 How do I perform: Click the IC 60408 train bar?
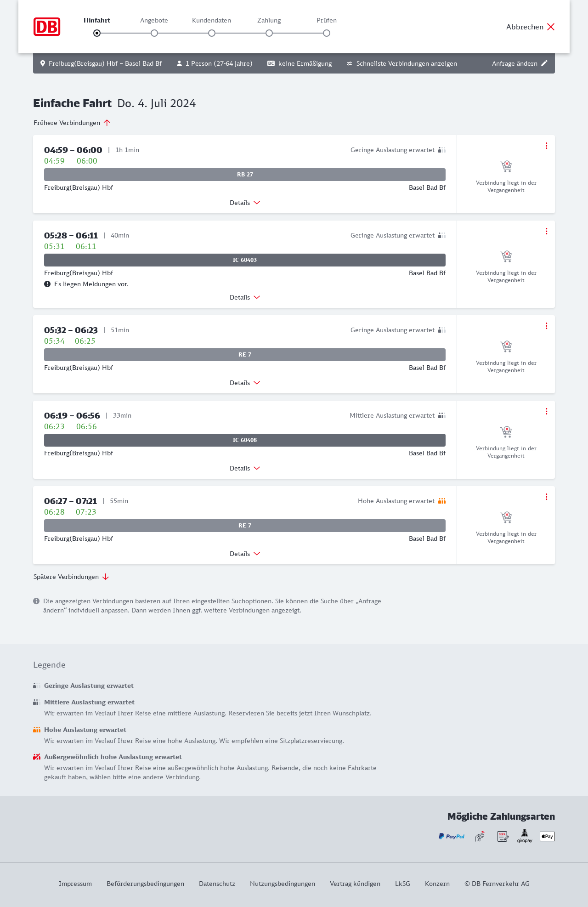245,440
